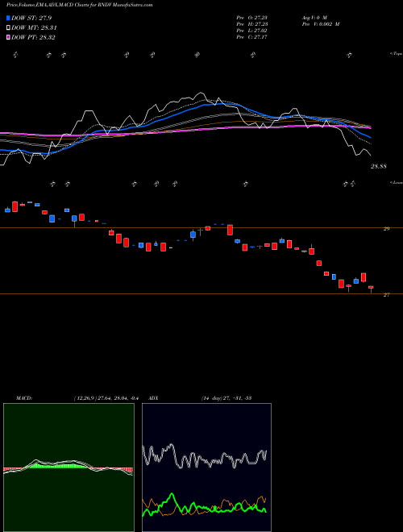
Task: Click the Pre O: 27.23 value
Action: [x=252, y=18]
